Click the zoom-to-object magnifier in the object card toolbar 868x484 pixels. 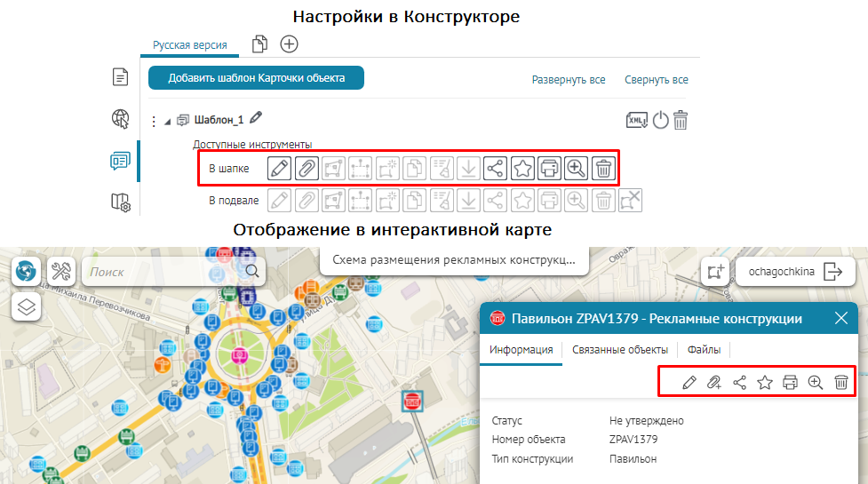816,382
